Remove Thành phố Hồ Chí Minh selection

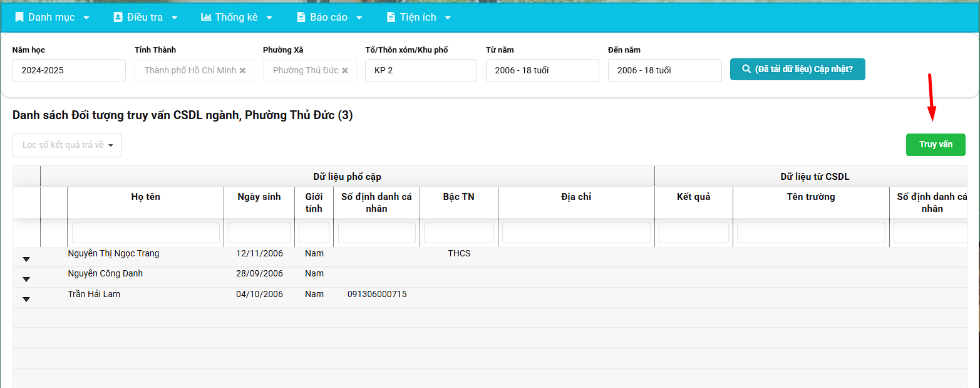click(x=243, y=71)
